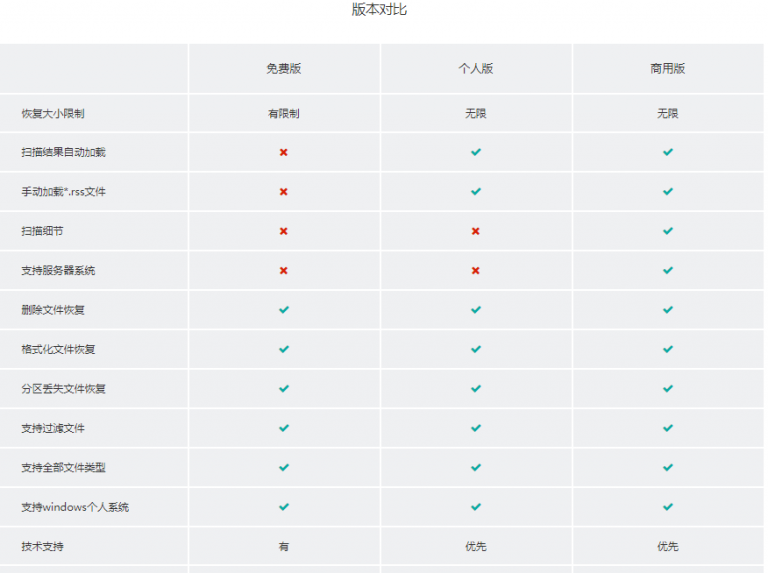Click green check for 个人版 支持过滤文件
This screenshot has width=768, height=573.
[476, 428]
